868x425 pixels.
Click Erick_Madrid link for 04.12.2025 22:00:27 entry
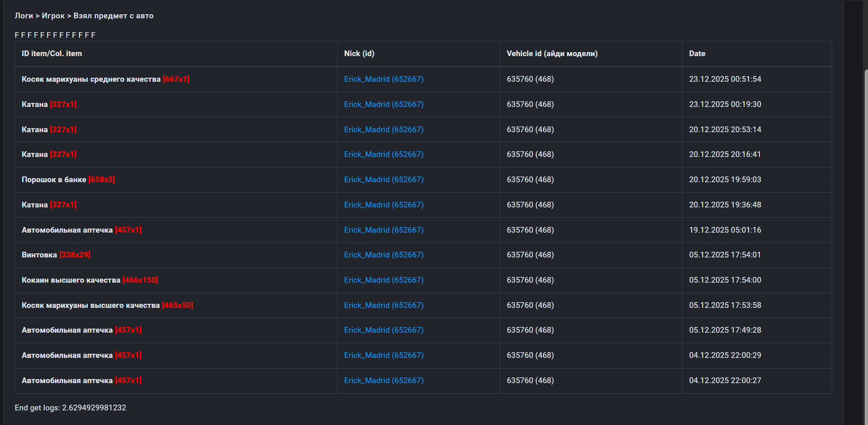(x=384, y=381)
